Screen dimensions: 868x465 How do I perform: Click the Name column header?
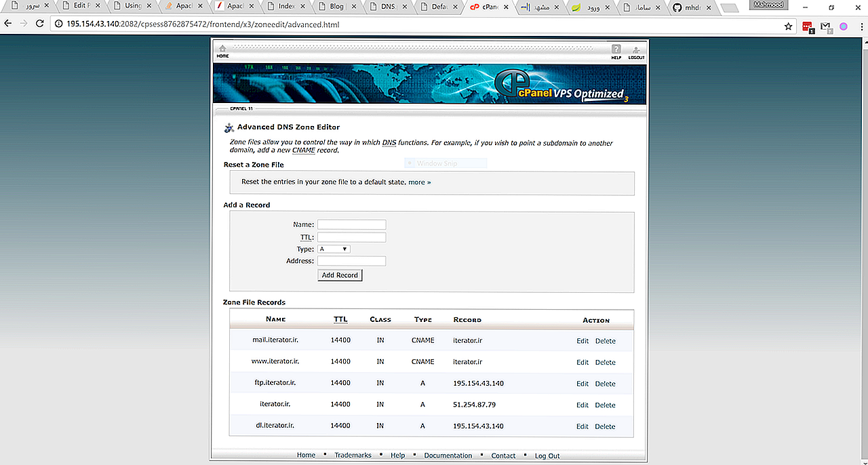275,319
